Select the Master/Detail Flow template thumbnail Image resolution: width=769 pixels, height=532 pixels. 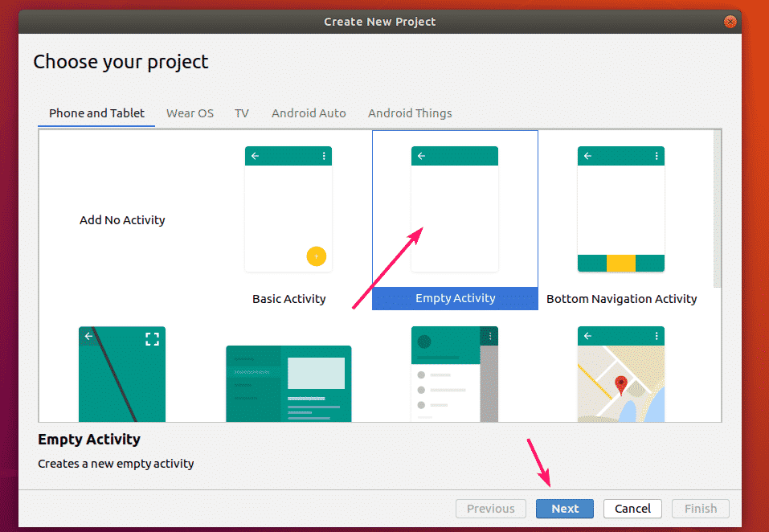288,383
